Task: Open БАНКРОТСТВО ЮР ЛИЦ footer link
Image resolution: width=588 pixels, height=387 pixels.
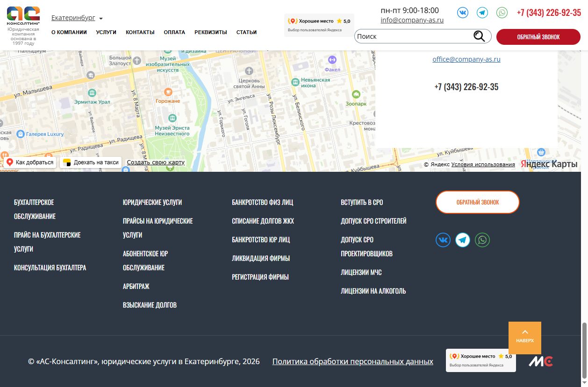Action: 261,239
